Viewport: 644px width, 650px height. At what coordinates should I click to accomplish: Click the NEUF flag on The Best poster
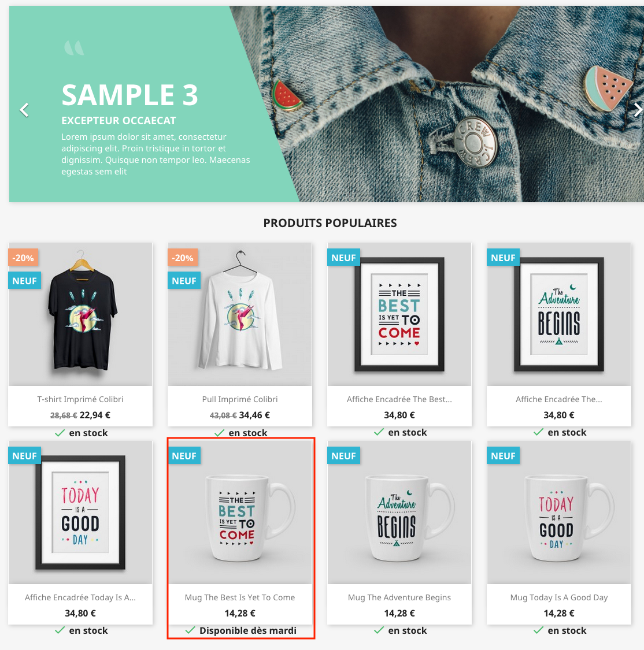pos(344,258)
